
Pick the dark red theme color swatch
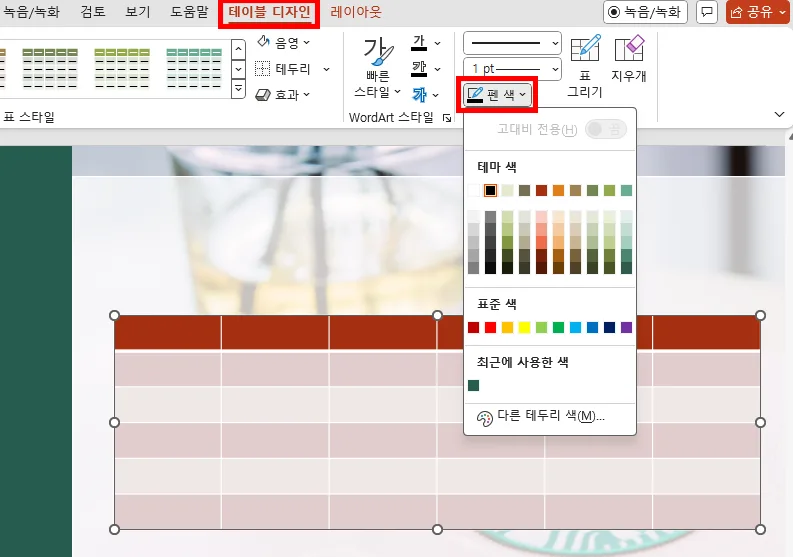pos(541,190)
